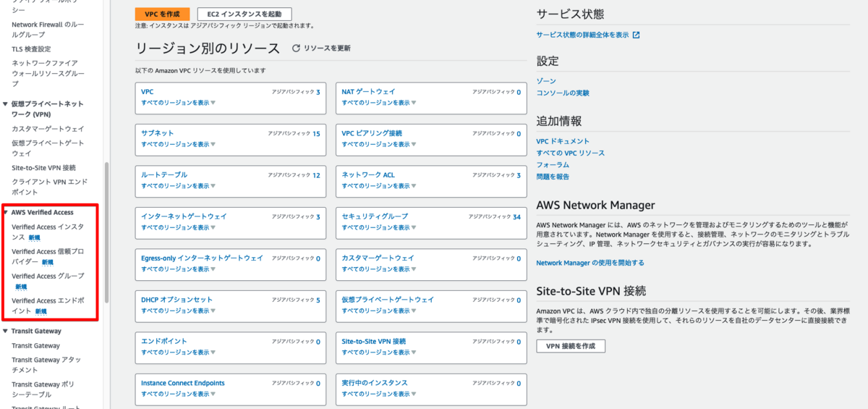Click the セキュリティグループ count 34
The image size is (868, 409).
[516, 216]
